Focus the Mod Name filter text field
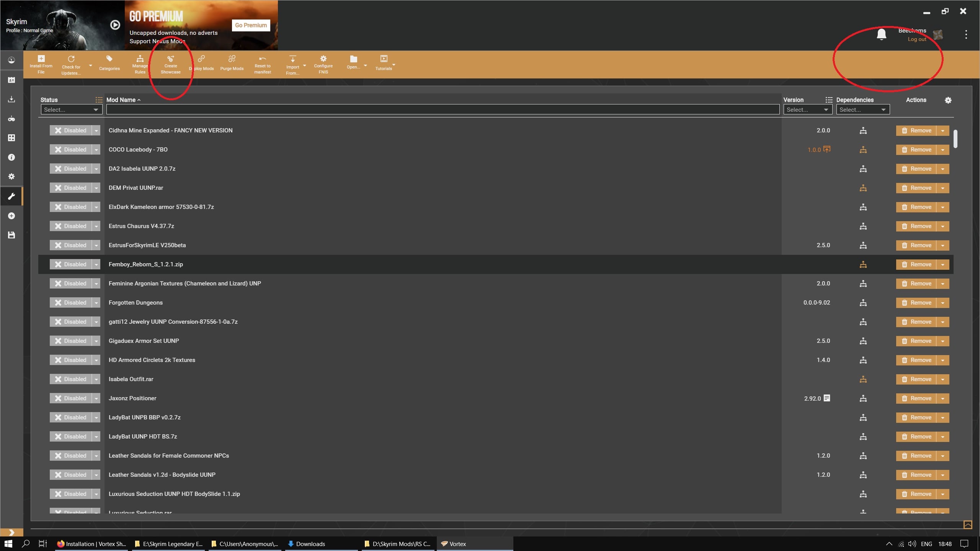 [443, 110]
